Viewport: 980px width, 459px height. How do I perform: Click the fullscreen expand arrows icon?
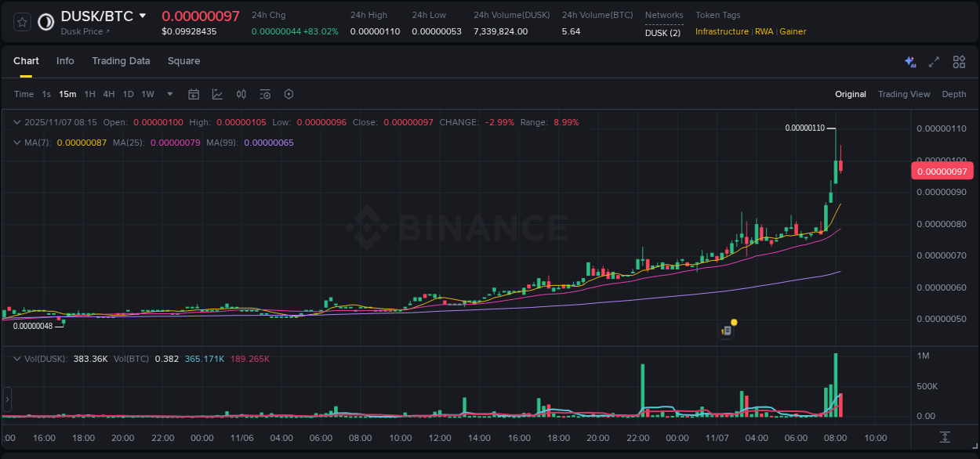pyautogui.click(x=934, y=61)
